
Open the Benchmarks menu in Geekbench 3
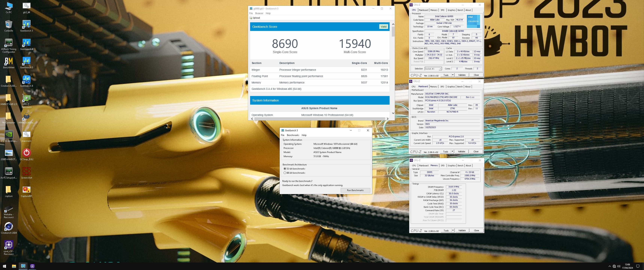[293, 135]
